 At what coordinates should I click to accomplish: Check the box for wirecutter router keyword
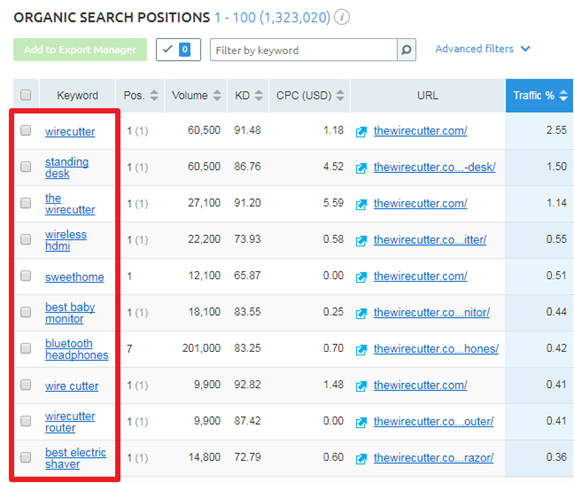coord(26,421)
